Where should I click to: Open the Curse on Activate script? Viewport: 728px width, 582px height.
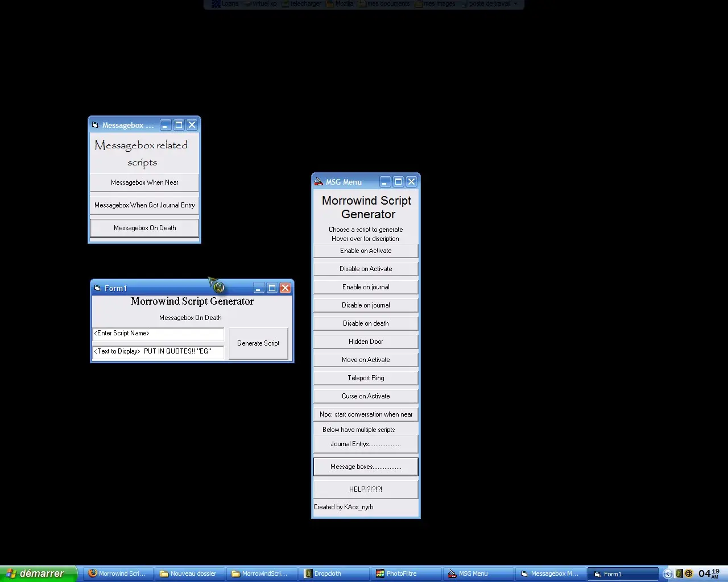tap(366, 396)
